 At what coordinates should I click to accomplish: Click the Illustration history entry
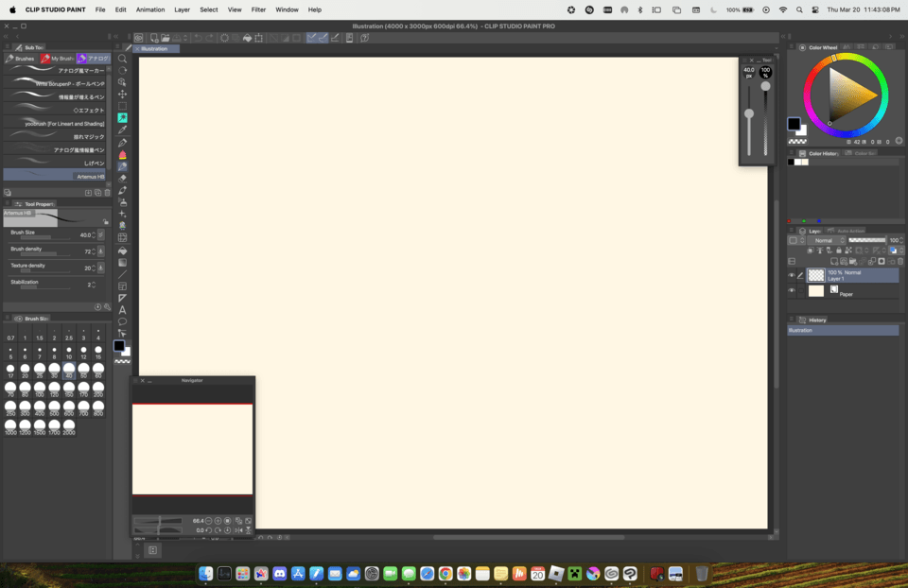(x=843, y=331)
